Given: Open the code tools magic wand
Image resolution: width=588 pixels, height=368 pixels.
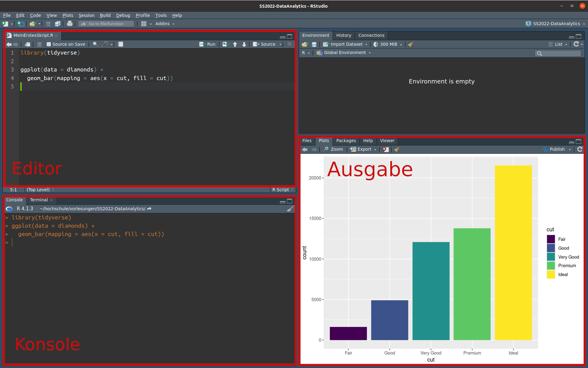Looking at the screenshot, I should pos(105,44).
